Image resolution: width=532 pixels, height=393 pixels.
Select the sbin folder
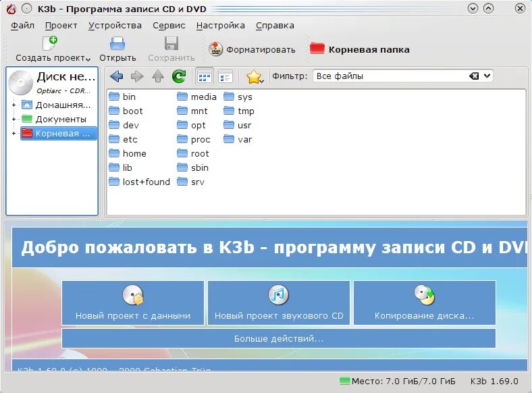click(x=192, y=168)
